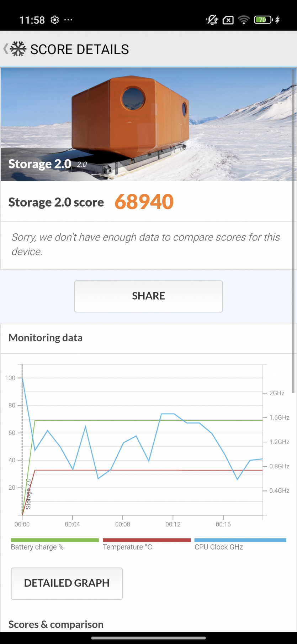The image size is (297, 644).
Task: Click the PCMark snowflake logo icon
Action: click(18, 49)
